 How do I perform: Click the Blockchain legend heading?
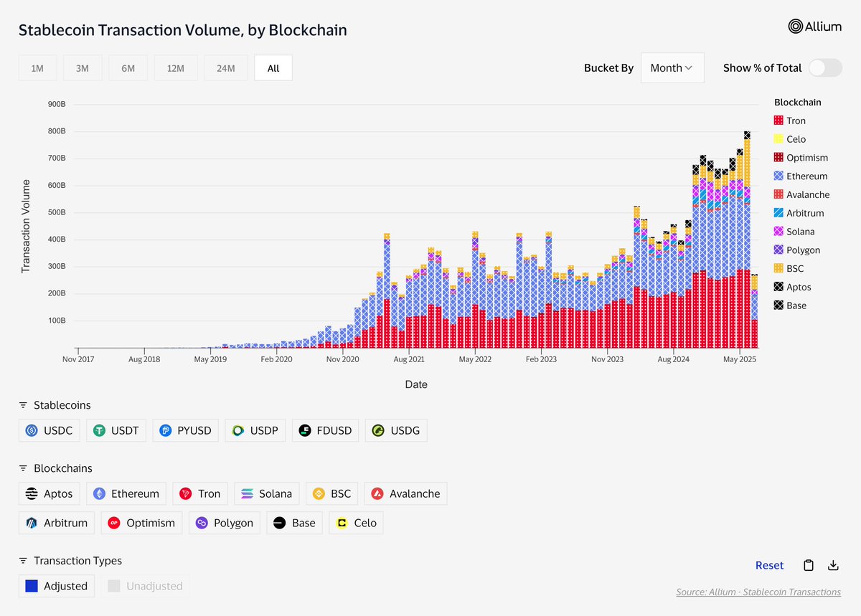coord(798,102)
